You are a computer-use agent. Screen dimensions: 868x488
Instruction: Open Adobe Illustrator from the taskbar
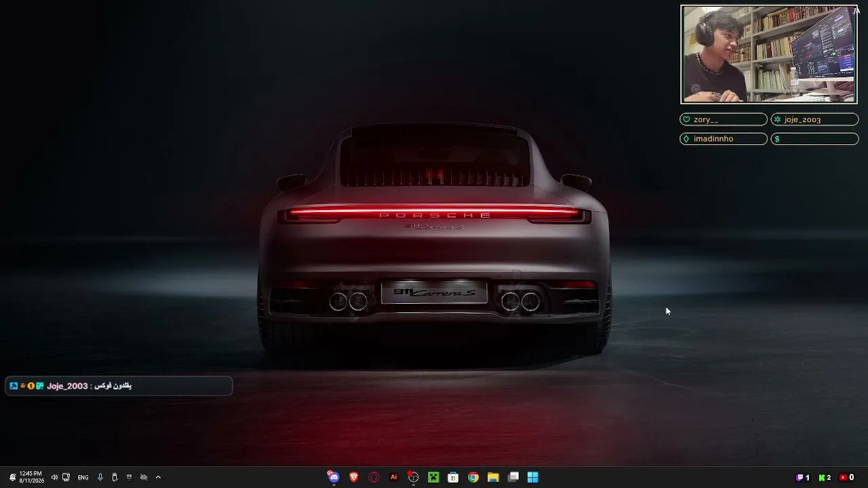tap(393, 477)
